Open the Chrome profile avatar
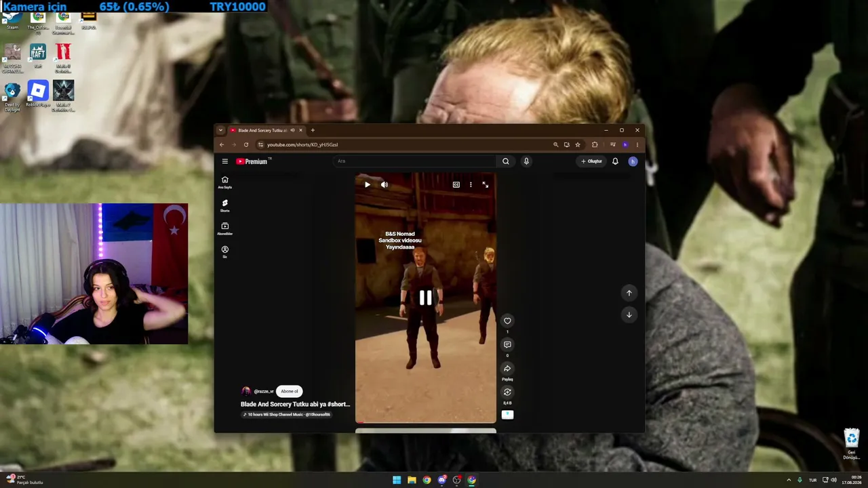This screenshot has height=488, width=868. 625,144
